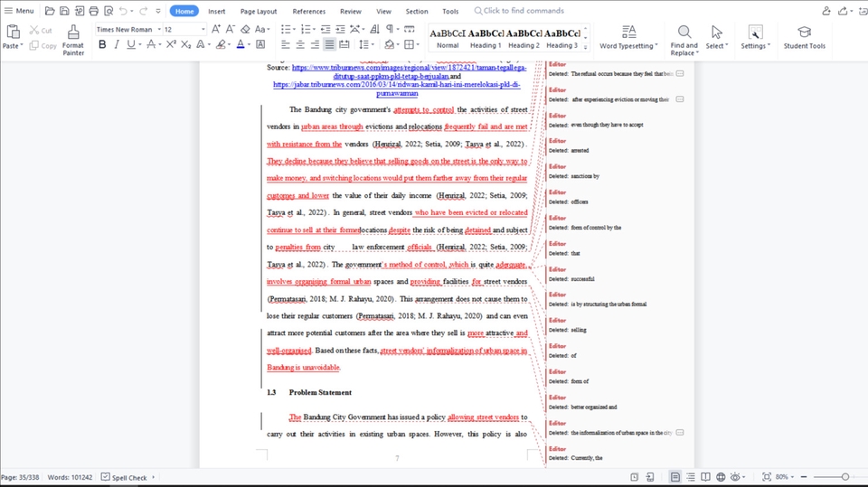This screenshot has height=487, width=868.
Task: Click the Print icon in quick access toolbar
Action: point(93,11)
